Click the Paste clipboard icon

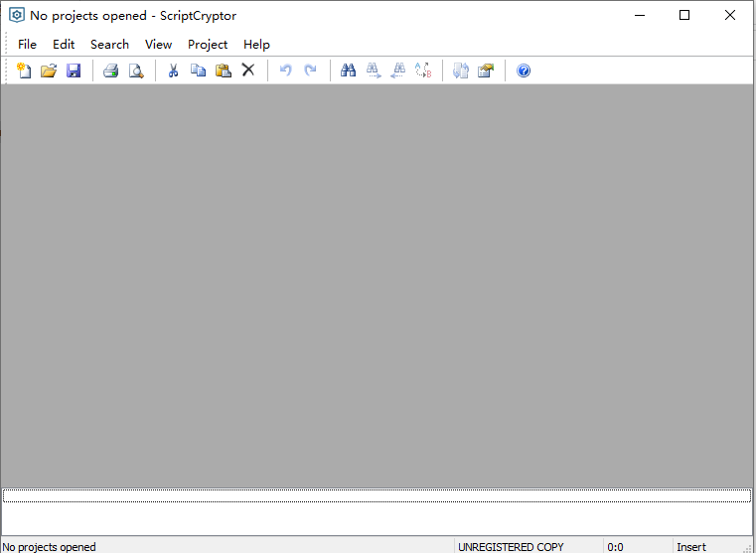coord(224,70)
